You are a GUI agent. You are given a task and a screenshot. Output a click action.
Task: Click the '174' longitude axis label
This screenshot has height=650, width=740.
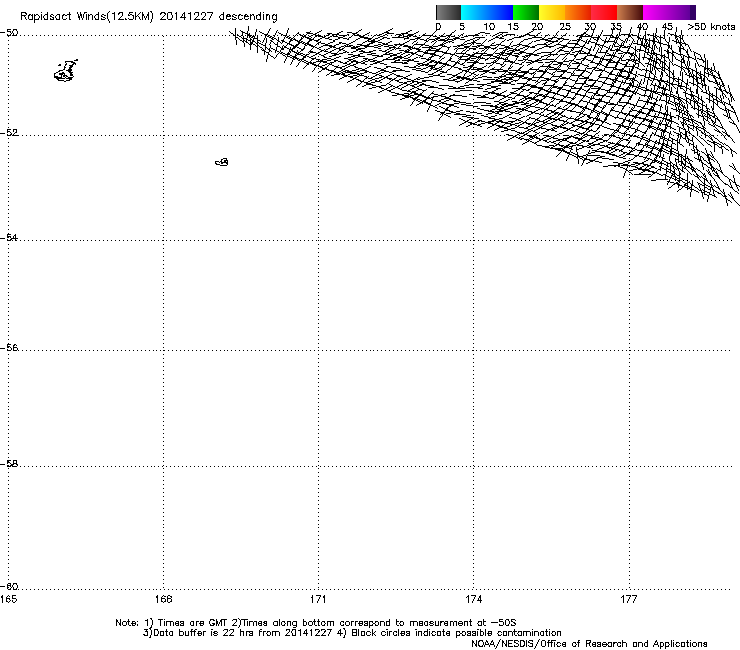point(473,599)
